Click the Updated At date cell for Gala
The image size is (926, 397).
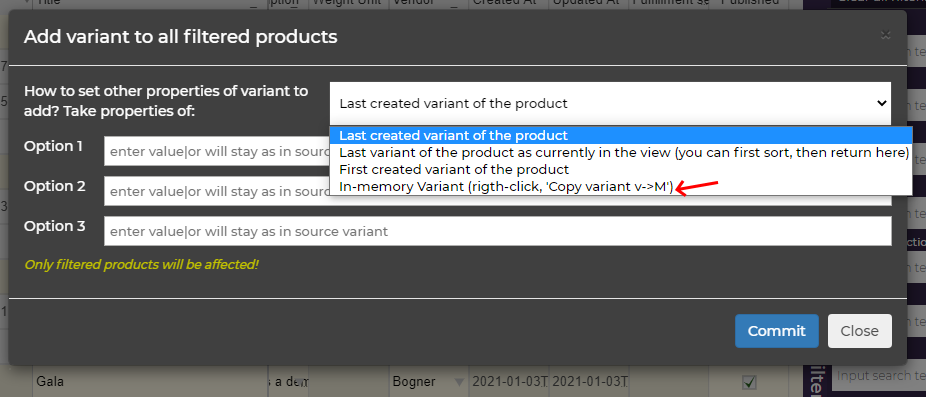point(588,381)
